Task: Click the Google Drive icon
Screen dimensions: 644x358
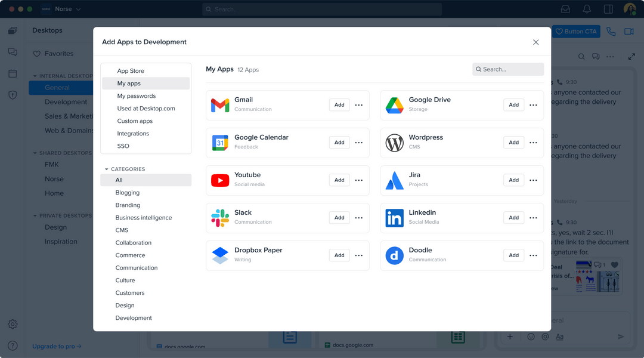Action: coord(394,105)
